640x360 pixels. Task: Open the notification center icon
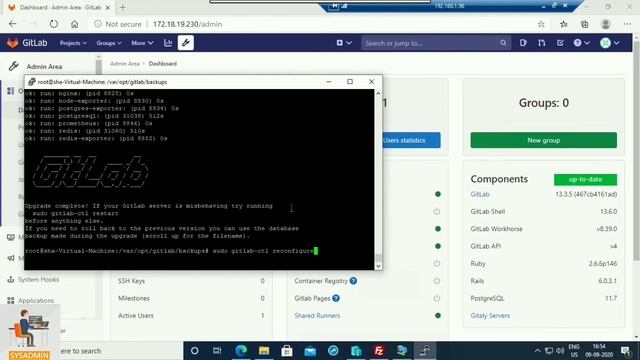coord(625,351)
